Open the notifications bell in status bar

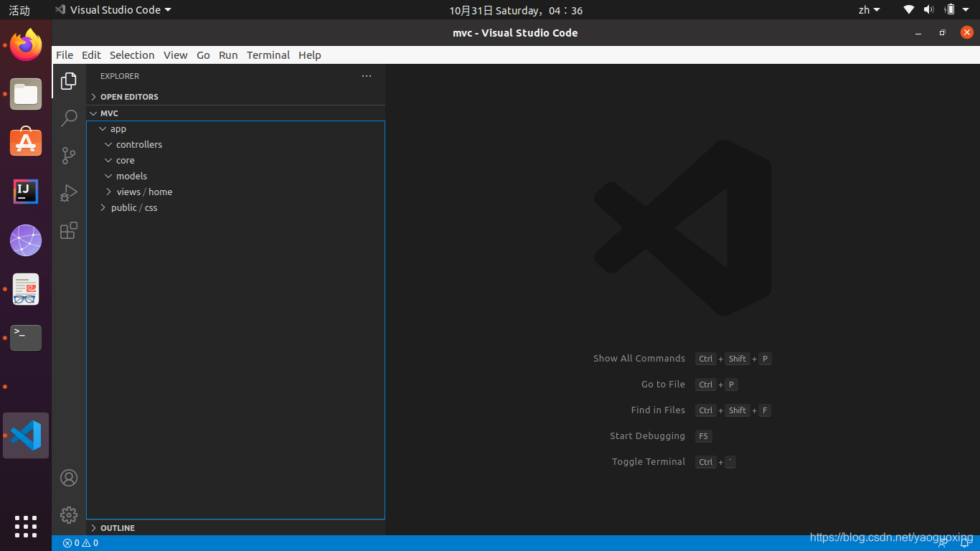965,543
